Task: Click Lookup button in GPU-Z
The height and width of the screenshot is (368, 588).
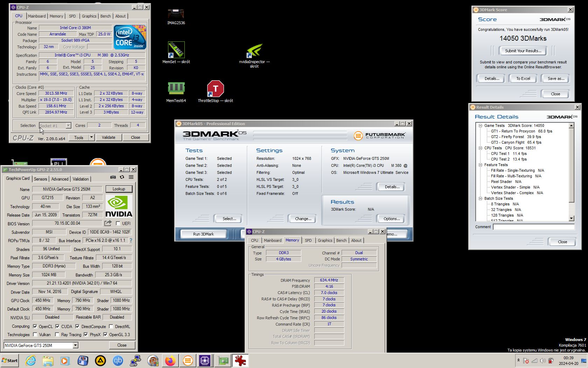Action: coord(119,189)
